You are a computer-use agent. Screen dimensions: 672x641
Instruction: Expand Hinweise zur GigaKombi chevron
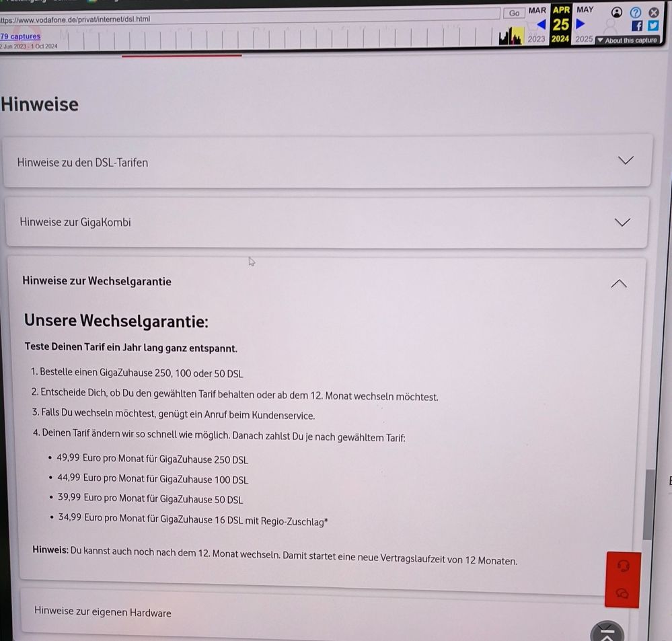622,222
